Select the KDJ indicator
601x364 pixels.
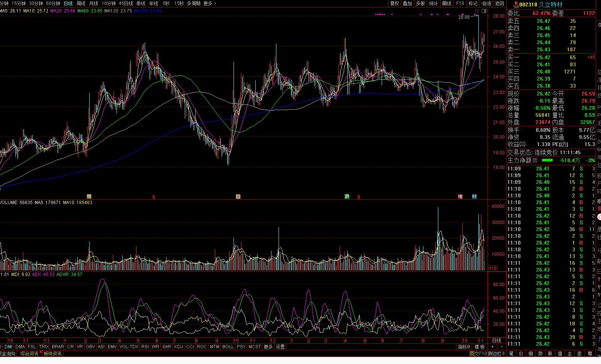[x=178, y=347]
